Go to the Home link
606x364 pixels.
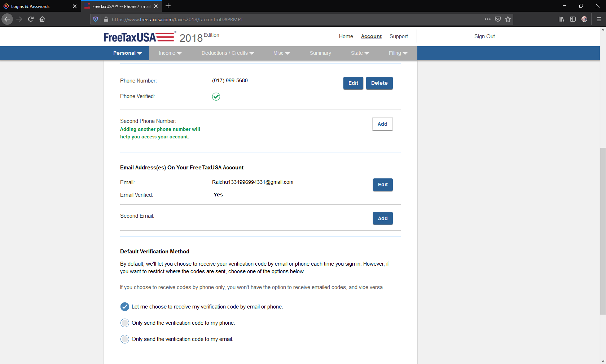click(x=346, y=36)
